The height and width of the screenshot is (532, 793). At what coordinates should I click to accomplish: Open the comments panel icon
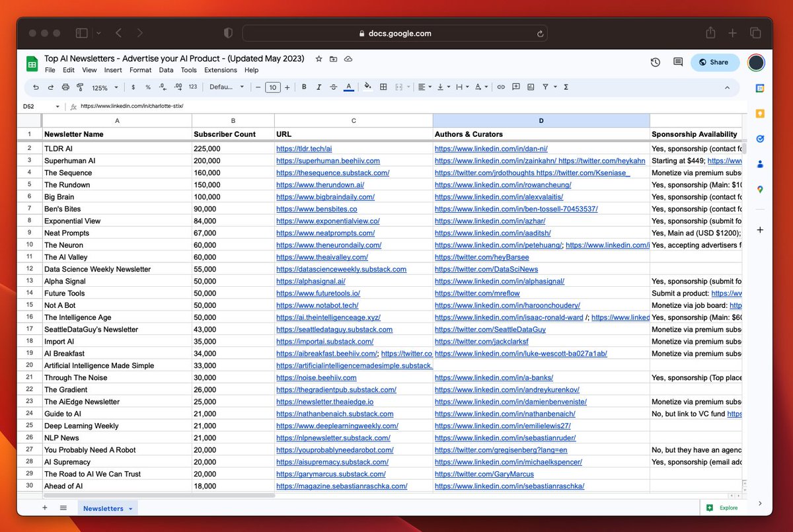coord(678,62)
